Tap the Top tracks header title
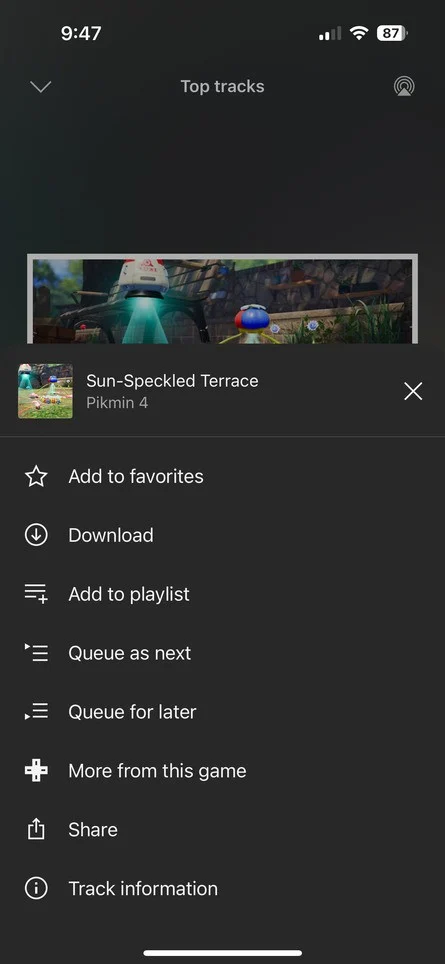 222,86
